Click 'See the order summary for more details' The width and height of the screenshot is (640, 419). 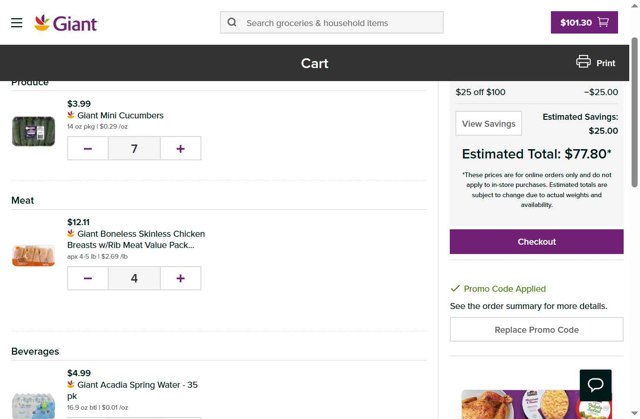coord(528,306)
